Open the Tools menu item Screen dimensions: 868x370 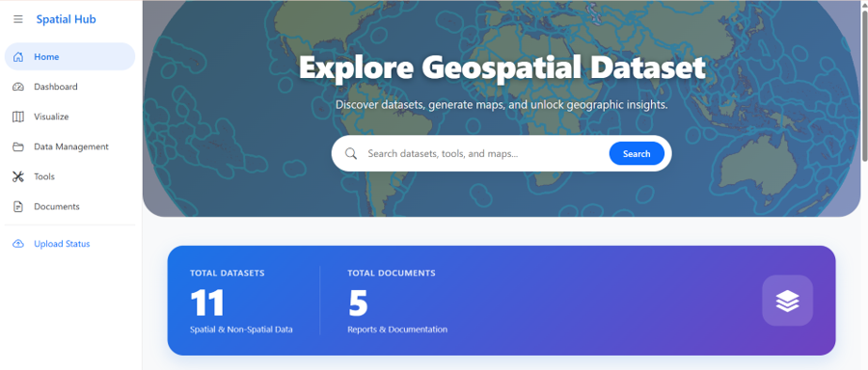coord(69,176)
